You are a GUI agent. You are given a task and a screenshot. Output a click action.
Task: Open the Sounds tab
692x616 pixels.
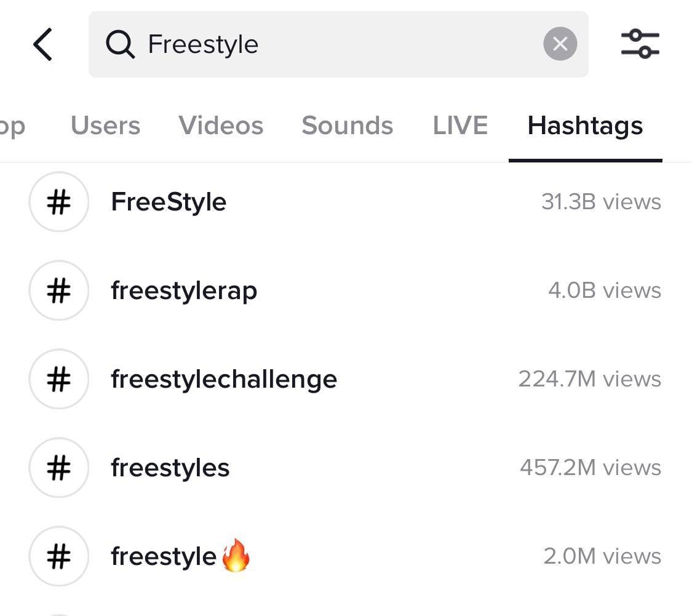click(x=347, y=126)
